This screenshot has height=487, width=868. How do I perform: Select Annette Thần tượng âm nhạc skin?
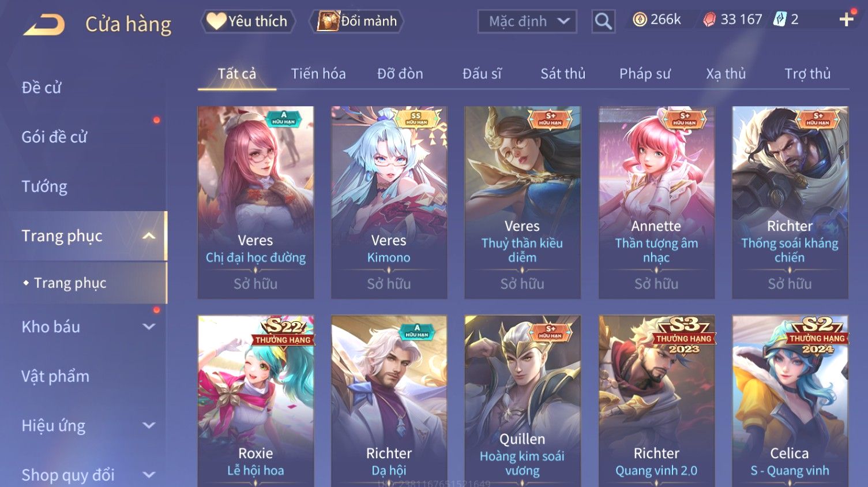pyautogui.click(x=656, y=202)
